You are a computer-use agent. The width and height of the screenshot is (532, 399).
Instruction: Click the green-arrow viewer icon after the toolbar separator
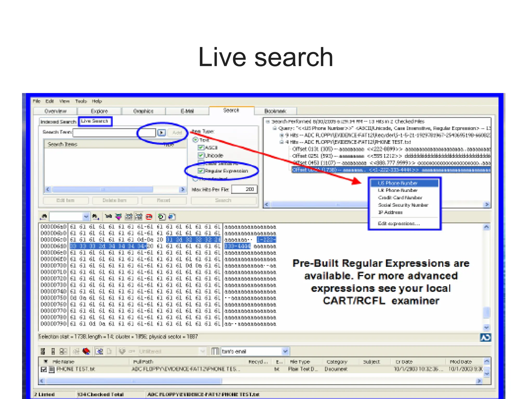[162, 216]
